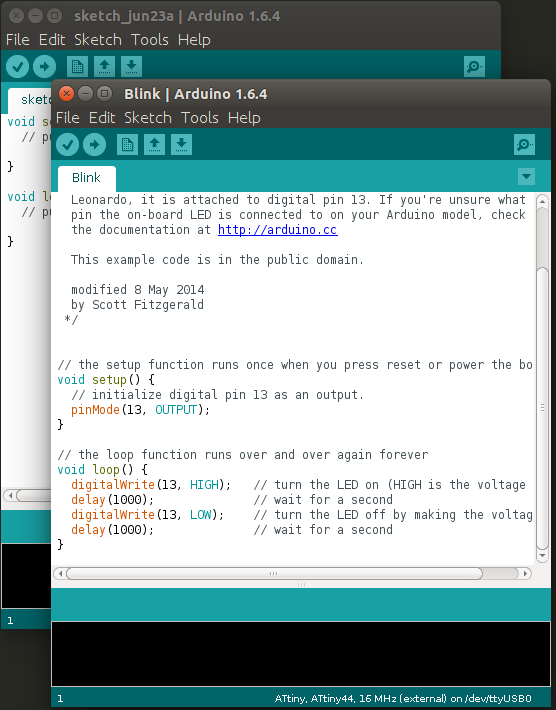The image size is (556, 710).
Task: Click 'pinMode' in the setup function
Action: [x=95, y=410]
